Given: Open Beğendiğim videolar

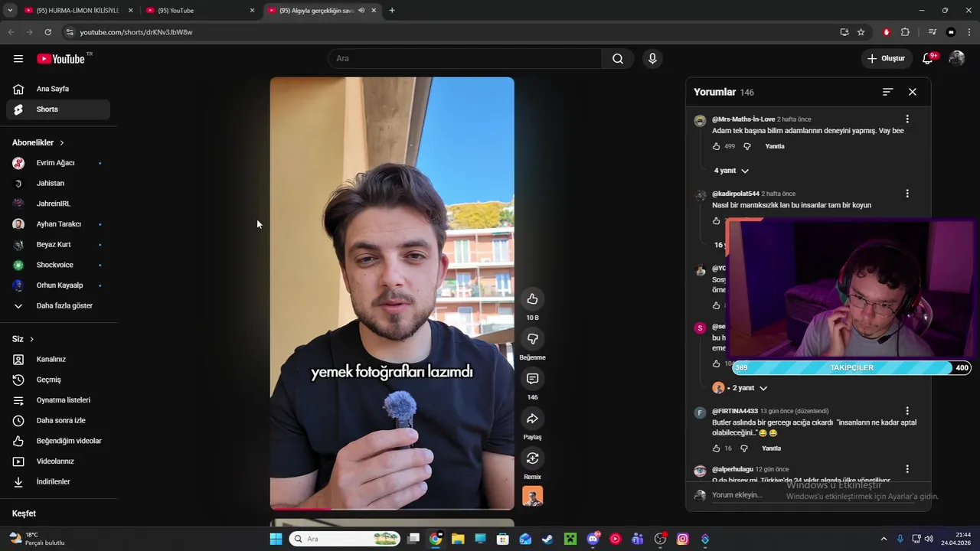Looking at the screenshot, I should (58, 441).
